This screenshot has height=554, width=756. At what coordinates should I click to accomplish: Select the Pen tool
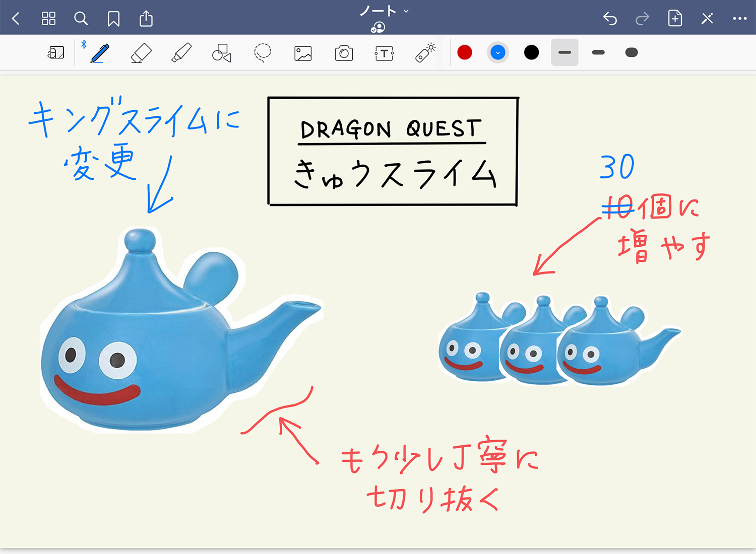point(100,53)
